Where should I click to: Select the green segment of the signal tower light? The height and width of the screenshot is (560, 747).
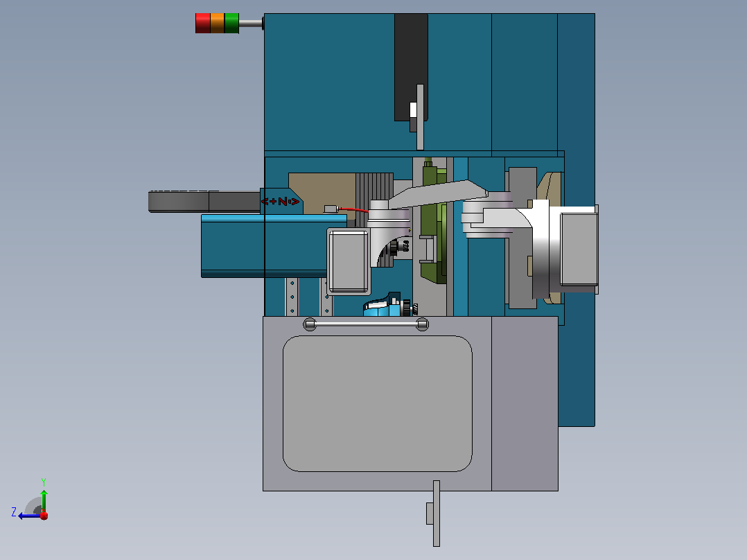[x=231, y=24]
